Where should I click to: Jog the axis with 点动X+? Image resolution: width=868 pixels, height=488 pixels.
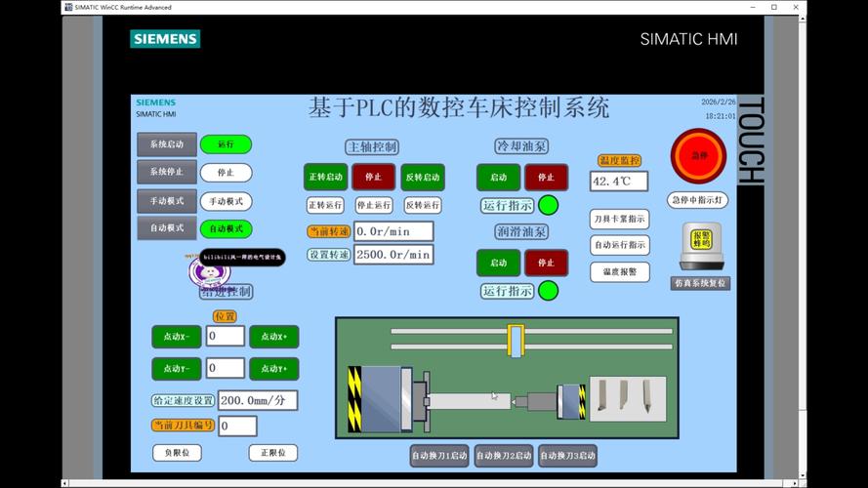point(274,337)
